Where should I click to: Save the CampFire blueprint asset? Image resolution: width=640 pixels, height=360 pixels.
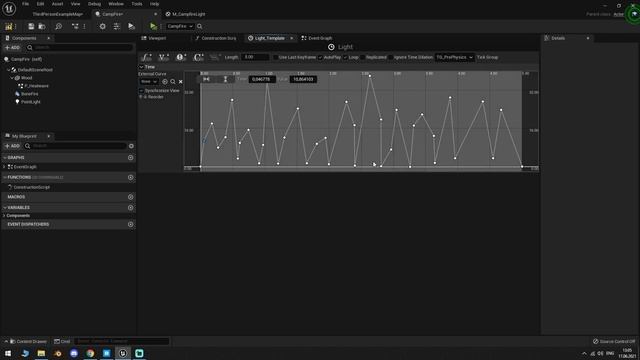tap(31, 26)
